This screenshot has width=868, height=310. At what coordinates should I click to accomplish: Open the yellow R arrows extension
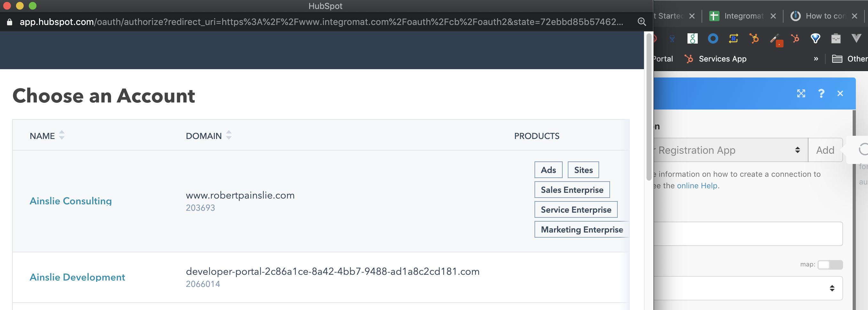[x=734, y=39]
